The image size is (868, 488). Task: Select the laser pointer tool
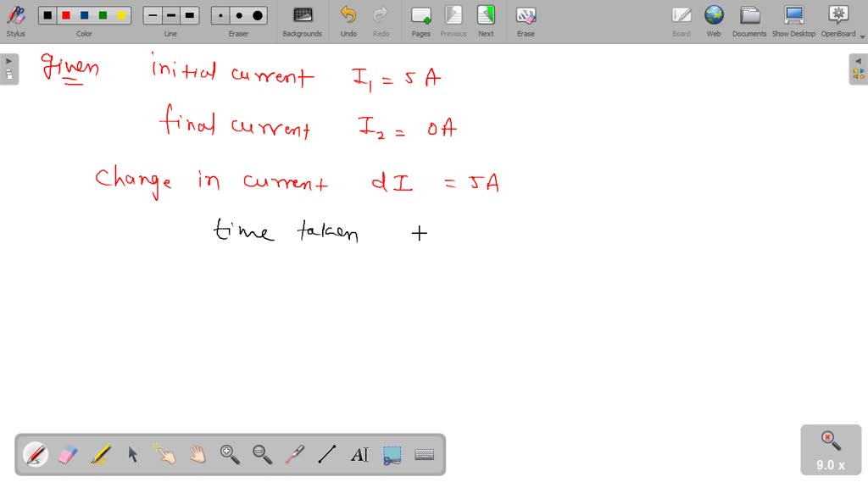point(294,455)
